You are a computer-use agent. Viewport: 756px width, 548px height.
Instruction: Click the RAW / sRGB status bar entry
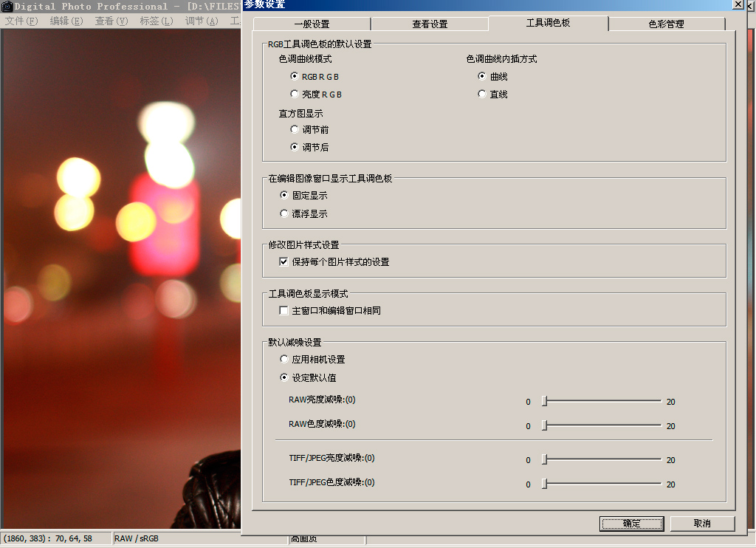pos(137,538)
